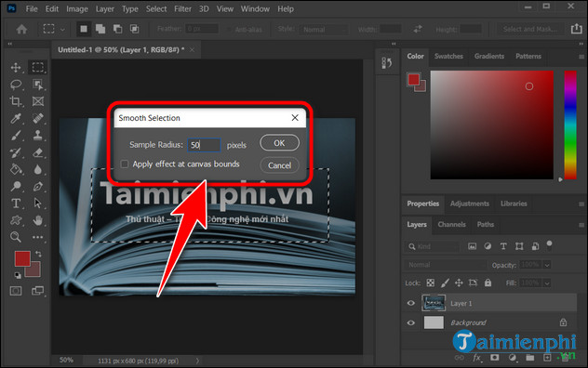Select the Rectangular Marquee tool in toolbox
Screen dimensions: 588x368
[37, 68]
